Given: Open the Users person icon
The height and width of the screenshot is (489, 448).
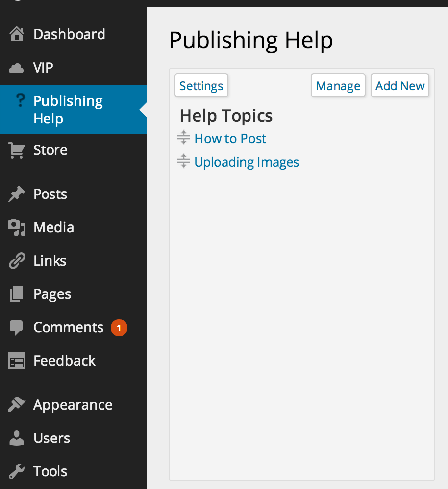Looking at the screenshot, I should (x=16, y=438).
